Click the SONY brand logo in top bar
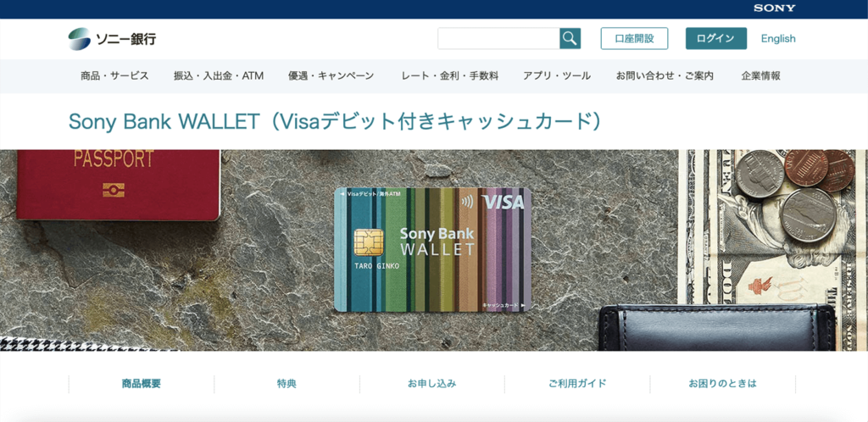 point(774,8)
